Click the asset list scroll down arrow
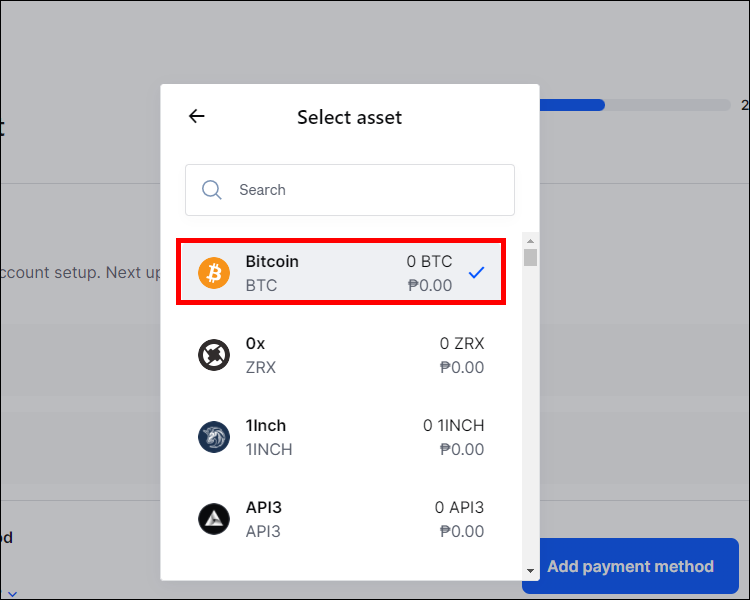750x600 pixels. pos(531,570)
